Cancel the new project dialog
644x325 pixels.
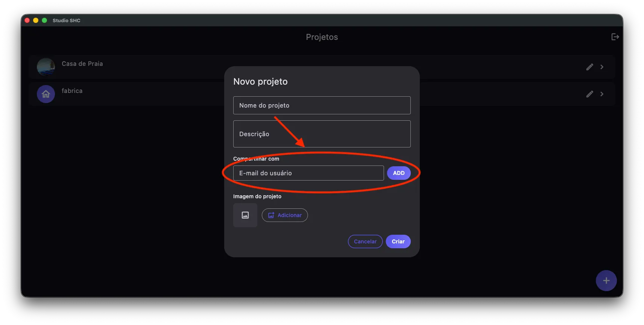[365, 241]
